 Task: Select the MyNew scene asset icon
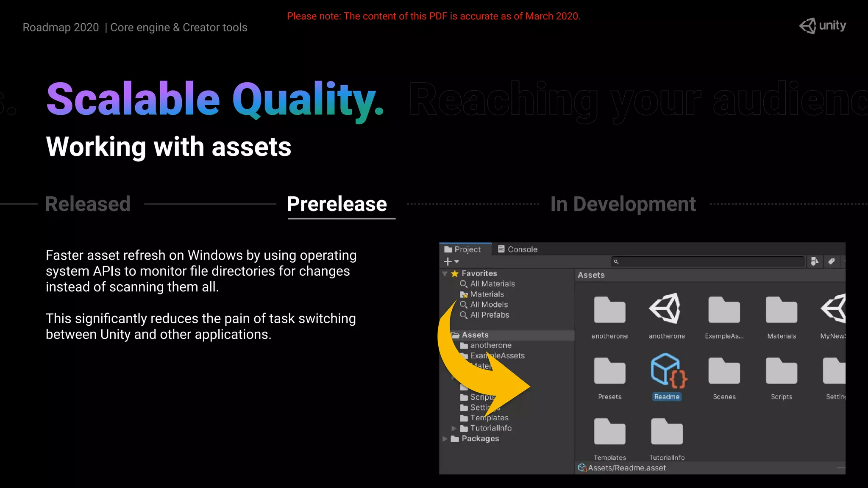pos(833,308)
